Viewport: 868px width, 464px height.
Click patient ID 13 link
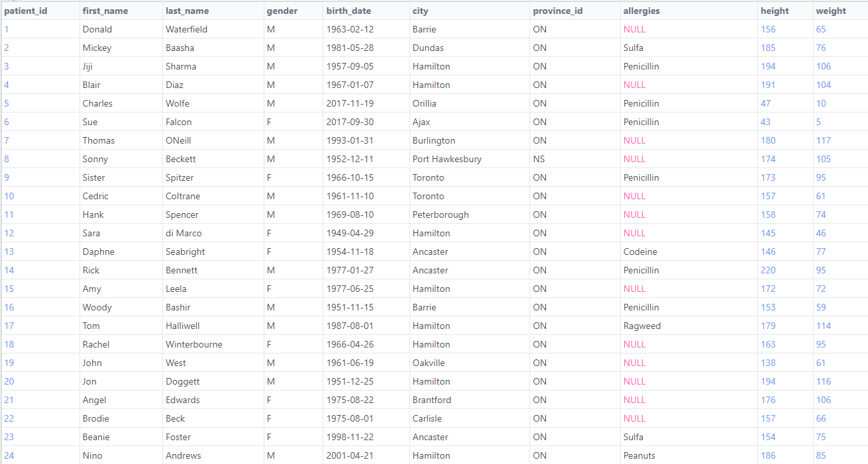tap(9, 252)
